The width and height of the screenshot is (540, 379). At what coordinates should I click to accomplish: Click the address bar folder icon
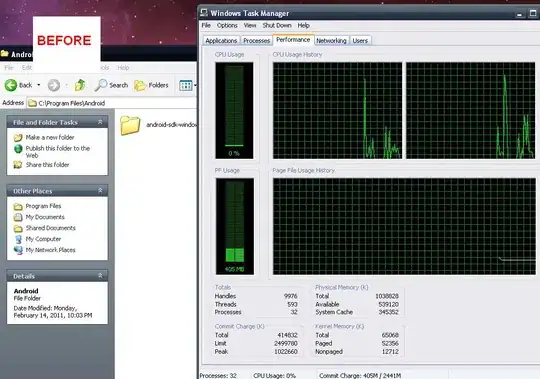click(x=32, y=103)
